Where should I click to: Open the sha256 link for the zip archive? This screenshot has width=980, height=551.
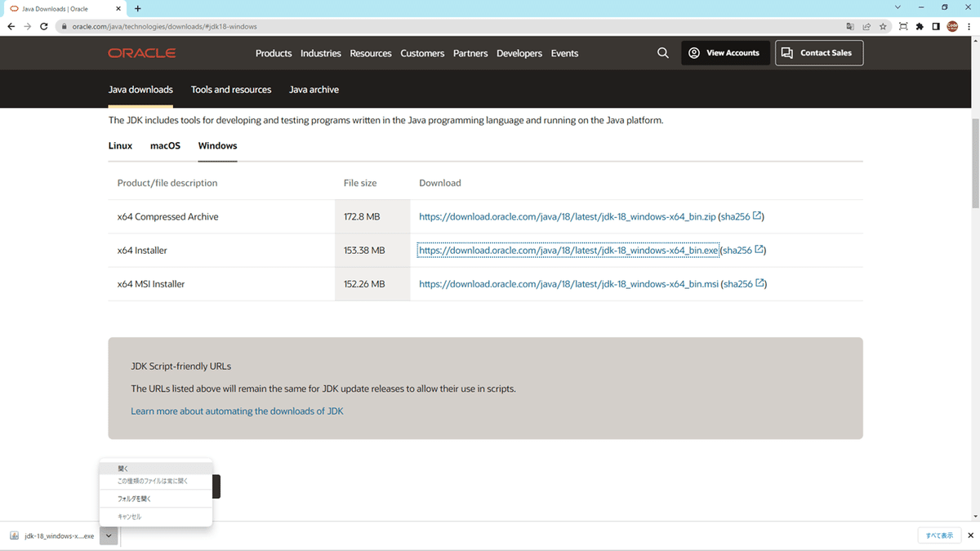[x=741, y=216]
